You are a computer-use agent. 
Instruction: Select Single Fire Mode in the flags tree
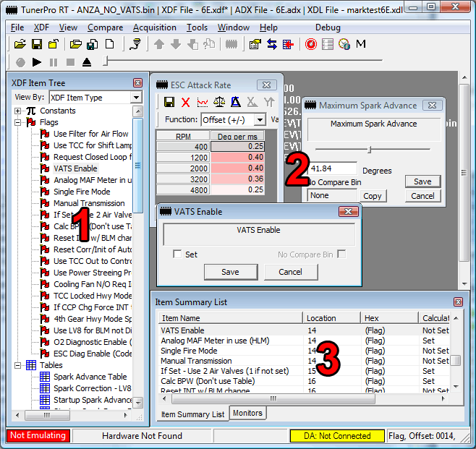click(82, 192)
